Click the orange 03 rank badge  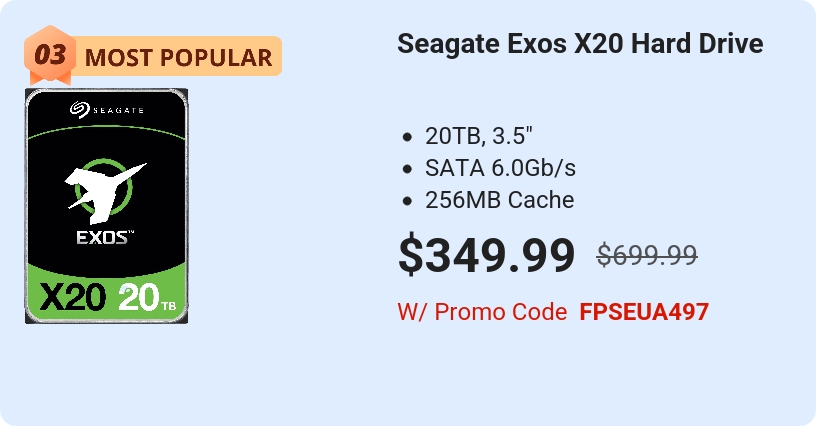click(49, 56)
